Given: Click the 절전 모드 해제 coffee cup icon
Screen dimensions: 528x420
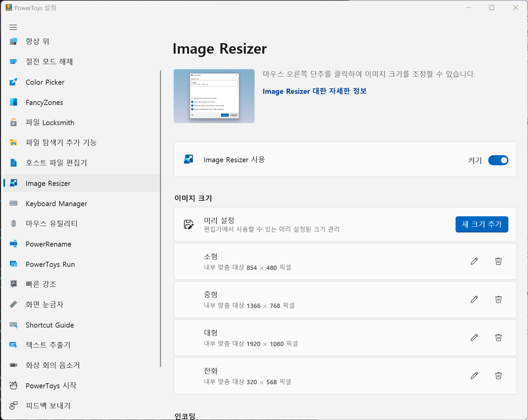Looking at the screenshot, I should pos(13,61).
